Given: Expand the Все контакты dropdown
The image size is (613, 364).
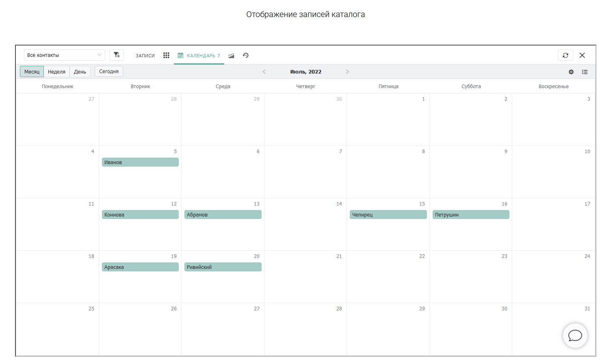Looking at the screenshot, I should (x=65, y=55).
